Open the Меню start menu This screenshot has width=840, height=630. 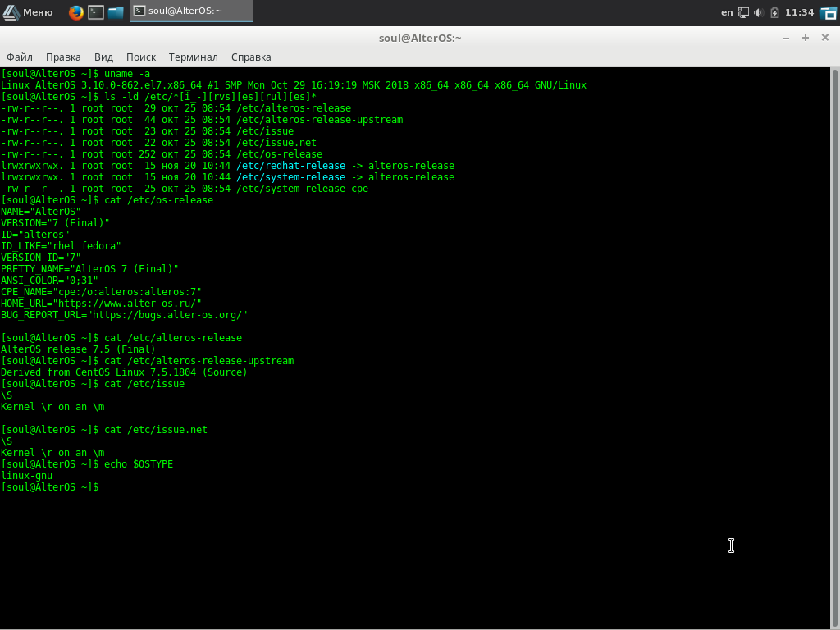pos(28,11)
